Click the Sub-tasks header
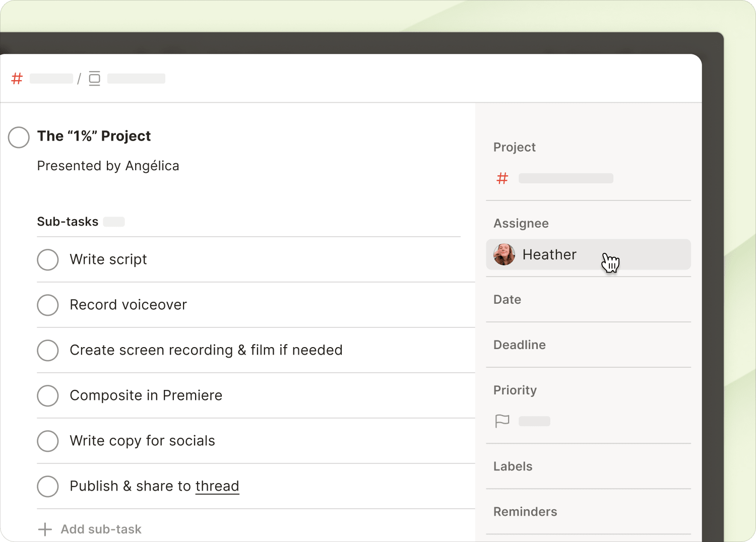Screen dimensions: 756x542 tap(68, 222)
